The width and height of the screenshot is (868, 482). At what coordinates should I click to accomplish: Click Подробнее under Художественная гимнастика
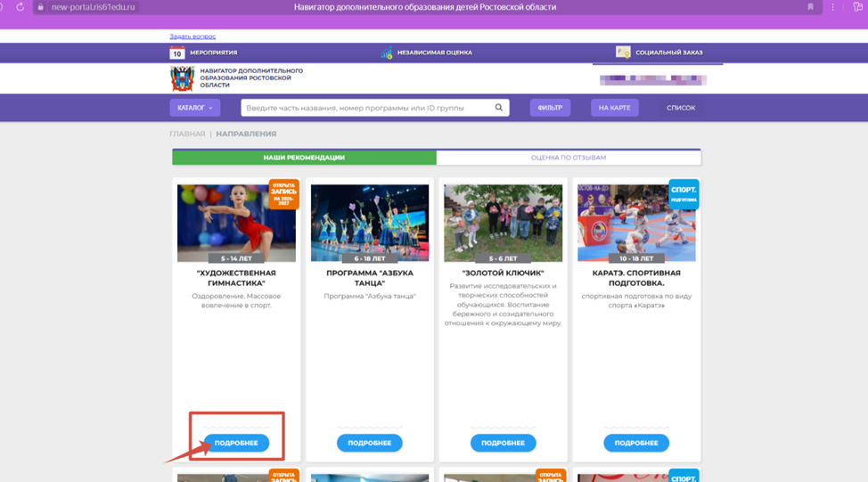236,443
